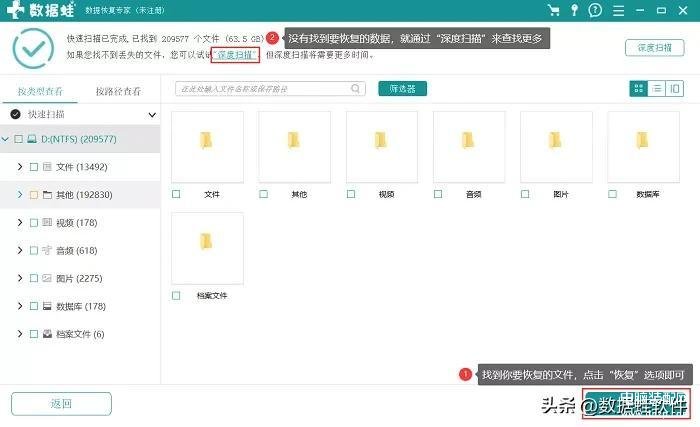The width and height of the screenshot is (700, 427).
Task: Tick checkbox under 文件 folder thumbnail
Action: [x=176, y=194]
